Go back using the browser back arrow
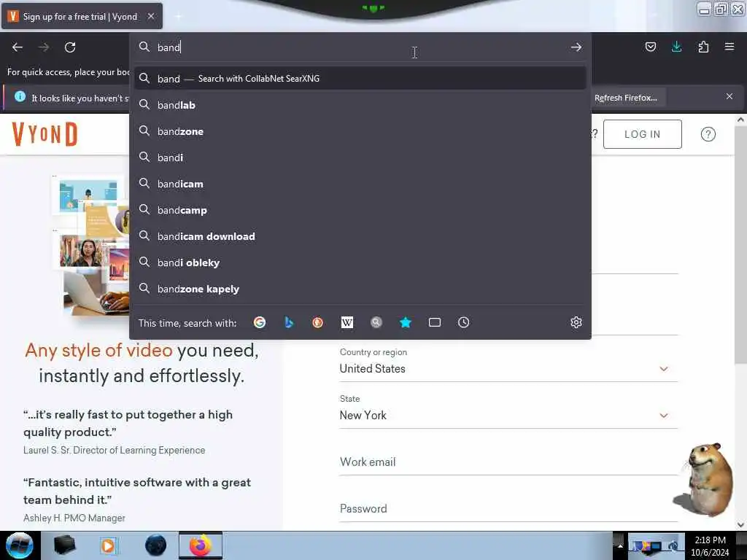This screenshot has width=747, height=560. tap(18, 47)
